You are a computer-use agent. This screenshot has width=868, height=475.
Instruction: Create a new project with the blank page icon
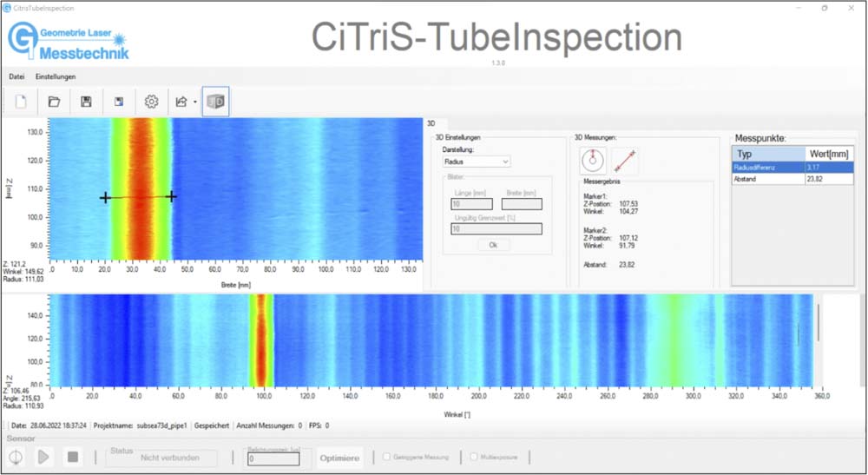pyautogui.click(x=21, y=102)
